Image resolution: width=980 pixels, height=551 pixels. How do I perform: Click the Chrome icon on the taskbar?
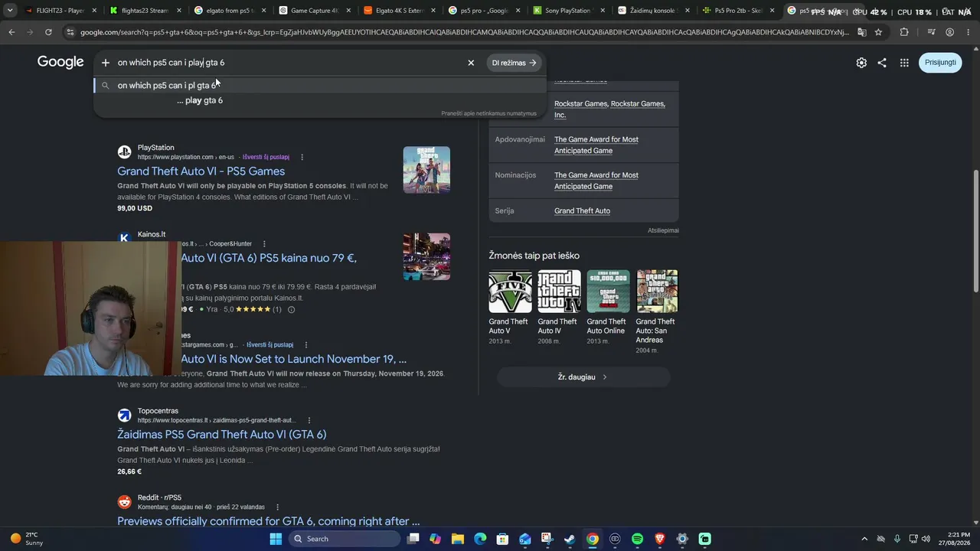(x=593, y=539)
